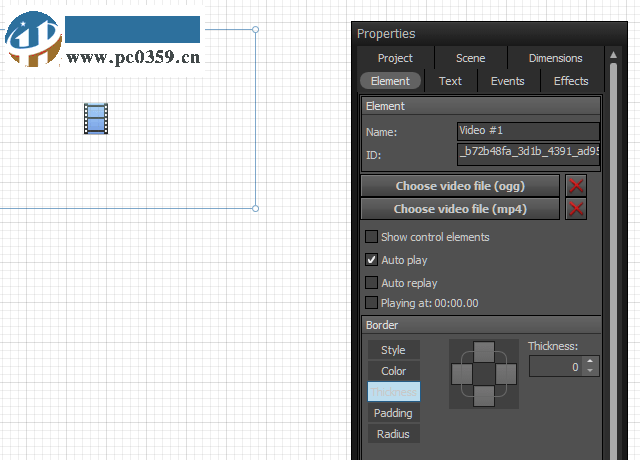The height and width of the screenshot is (460, 640).
Task: Click the Border section header
Action: coord(481,325)
